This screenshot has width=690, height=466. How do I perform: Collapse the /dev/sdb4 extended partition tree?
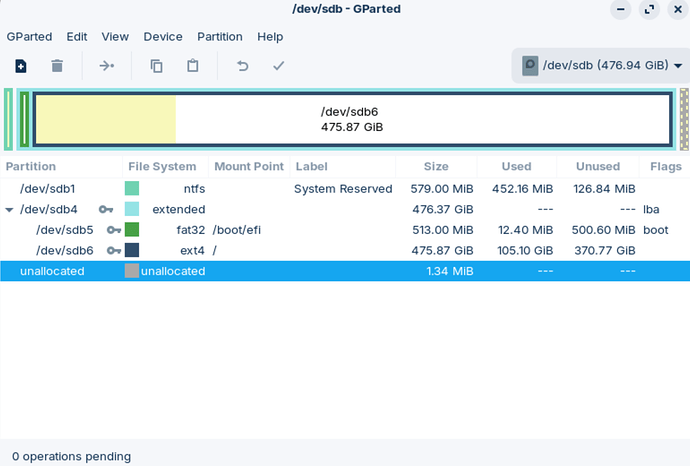point(10,210)
